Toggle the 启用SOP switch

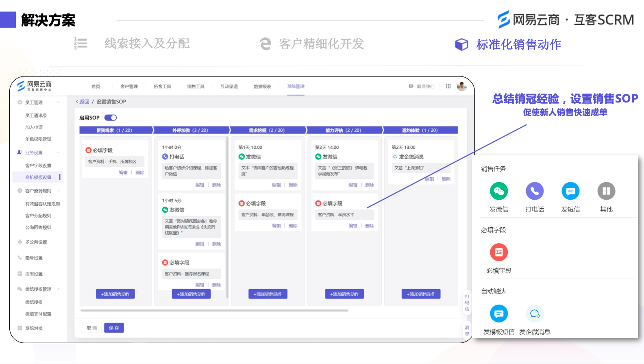[x=111, y=118]
